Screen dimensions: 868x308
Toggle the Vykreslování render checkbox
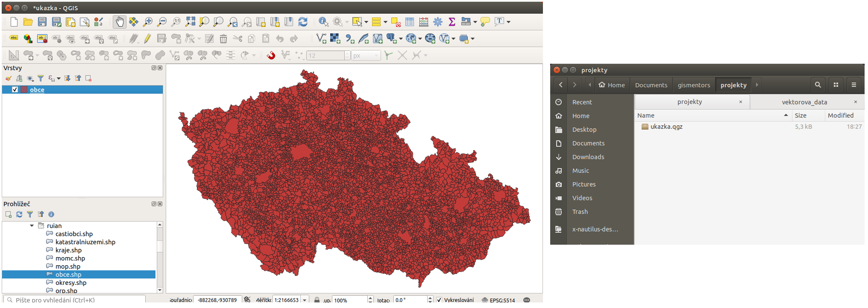click(x=439, y=300)
